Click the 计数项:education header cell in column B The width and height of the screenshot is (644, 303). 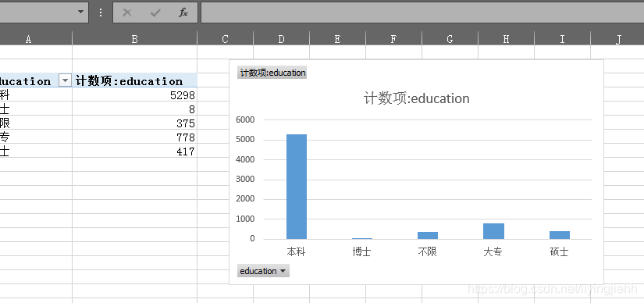coord(135,81)
